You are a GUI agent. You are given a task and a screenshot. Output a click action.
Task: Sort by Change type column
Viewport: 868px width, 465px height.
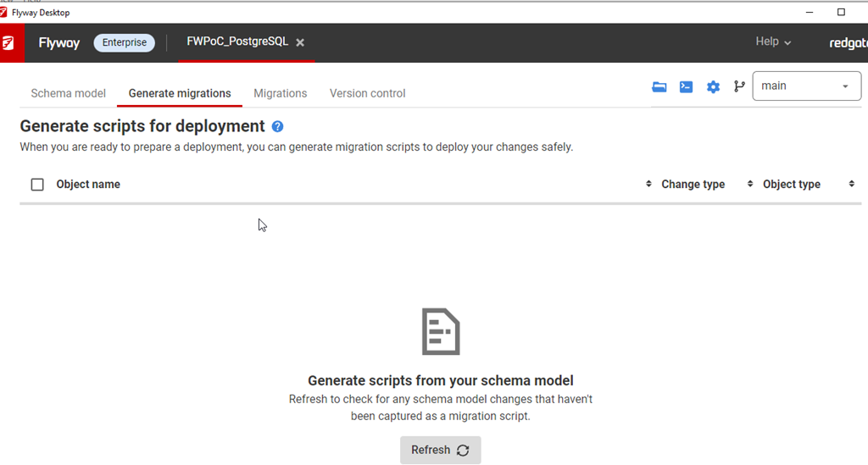click(x=692, y=185)
